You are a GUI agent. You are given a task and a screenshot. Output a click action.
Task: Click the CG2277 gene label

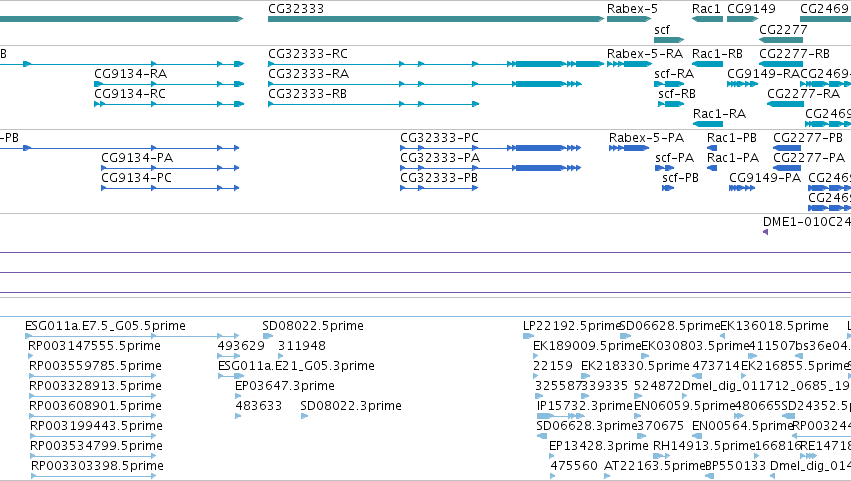tap(783, 29)
